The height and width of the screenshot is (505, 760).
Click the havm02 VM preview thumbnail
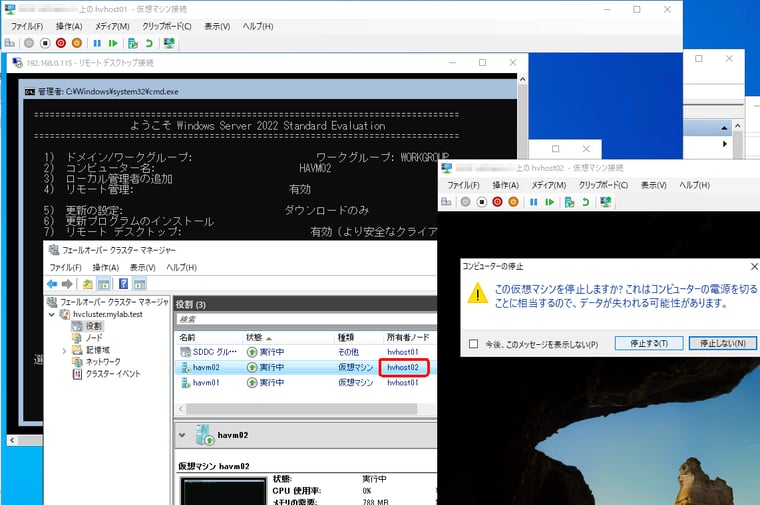[x=223, y=491]
